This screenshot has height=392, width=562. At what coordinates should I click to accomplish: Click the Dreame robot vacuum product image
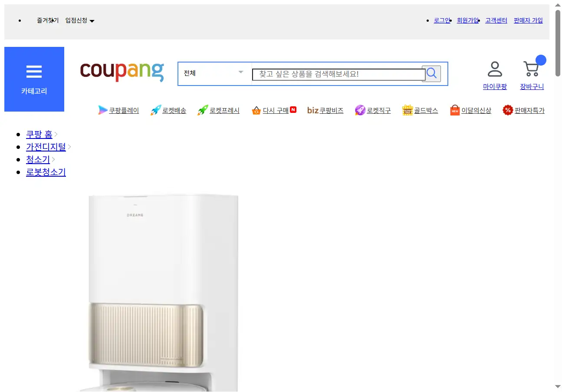[163, 293]
